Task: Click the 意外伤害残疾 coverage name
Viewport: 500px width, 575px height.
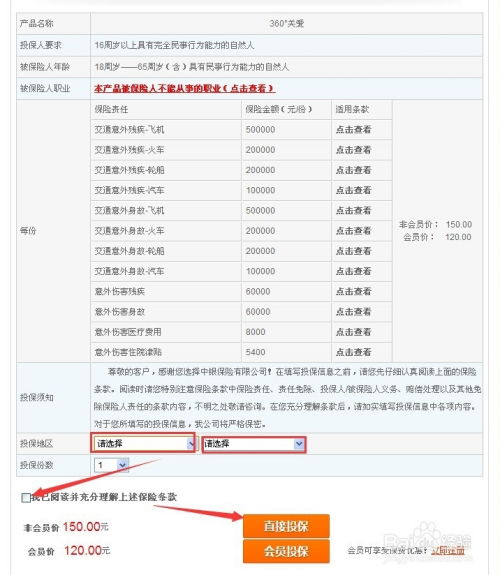Action: point(120,291)
